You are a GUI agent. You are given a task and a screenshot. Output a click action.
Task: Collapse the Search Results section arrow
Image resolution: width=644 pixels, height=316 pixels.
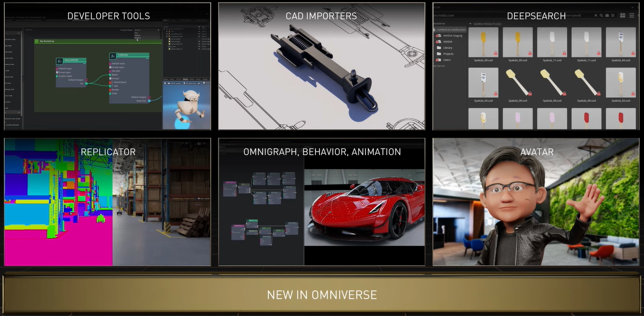coord(470,24)
